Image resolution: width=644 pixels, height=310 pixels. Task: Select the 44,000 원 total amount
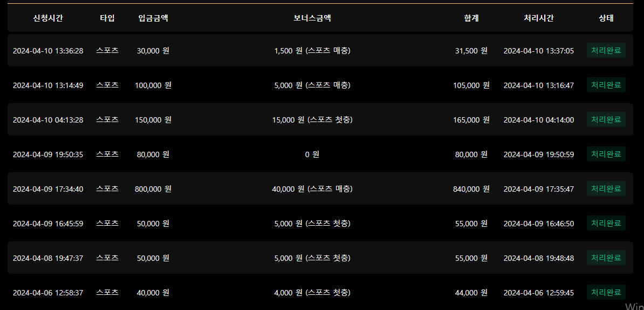click(471, 292)
